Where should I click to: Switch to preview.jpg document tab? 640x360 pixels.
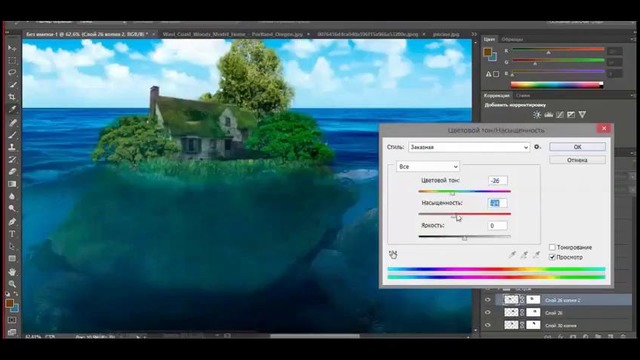click(446, 34)
